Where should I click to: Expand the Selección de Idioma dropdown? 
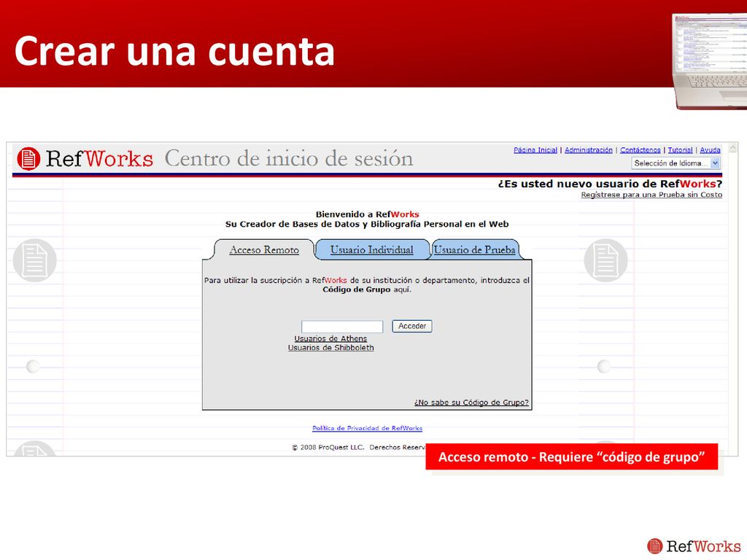pyautogui.click(x=676, y=163)
